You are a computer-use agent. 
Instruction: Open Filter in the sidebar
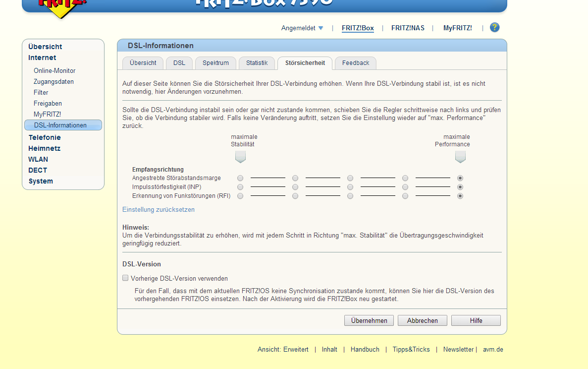click(x=41, y=92)
